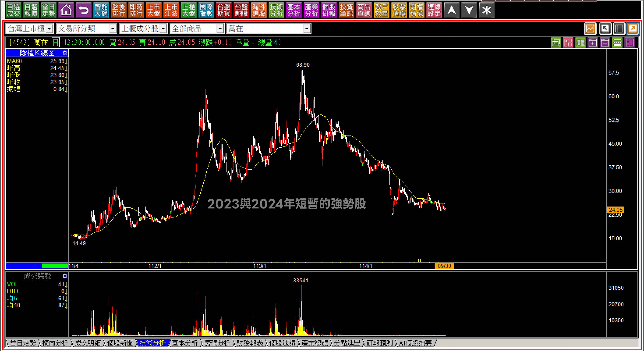
Task: Switch to the 籌碼分析 tab
Action: pos(217,343)
